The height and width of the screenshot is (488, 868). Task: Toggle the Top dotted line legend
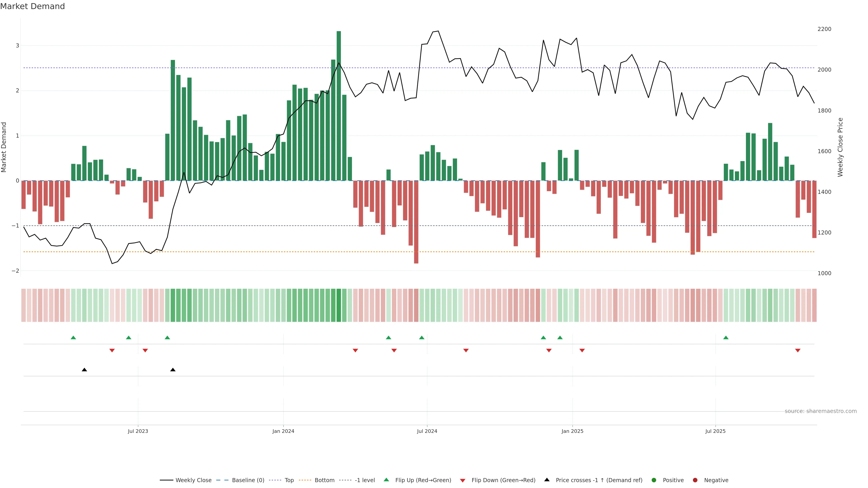point(289,480)
